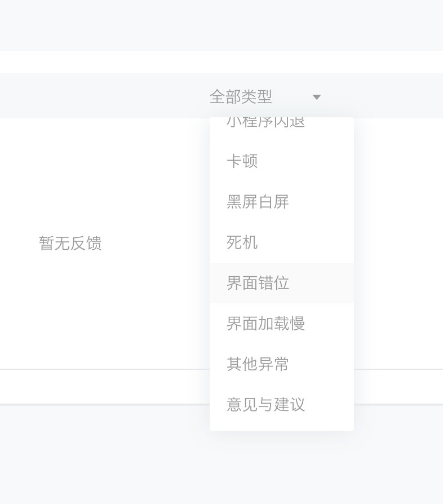Filter feedback by 黑屏白屏 issues

(258, 202)
